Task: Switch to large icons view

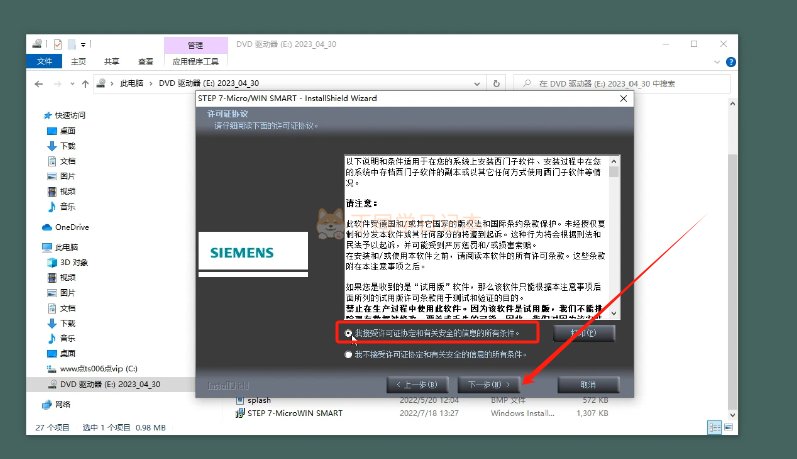Action: tap(728, 427)
